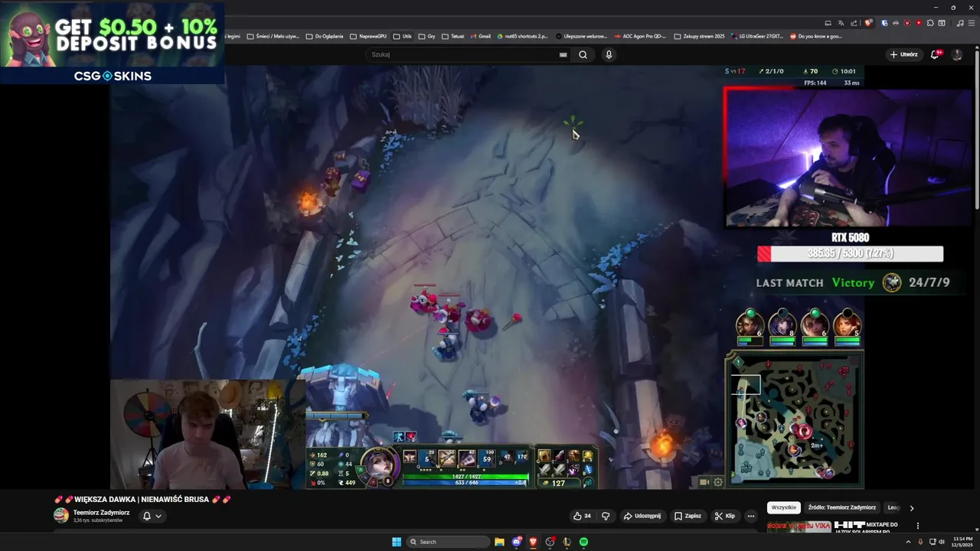Show more filter chips with right arrow
Viewport: 980px width, 551px height.
[x=911, y=507]
